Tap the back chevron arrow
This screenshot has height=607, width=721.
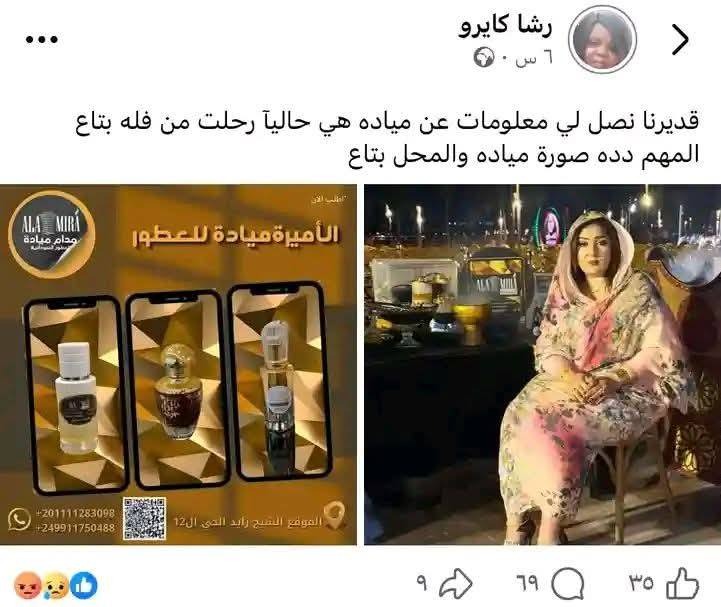coord(680,40)
